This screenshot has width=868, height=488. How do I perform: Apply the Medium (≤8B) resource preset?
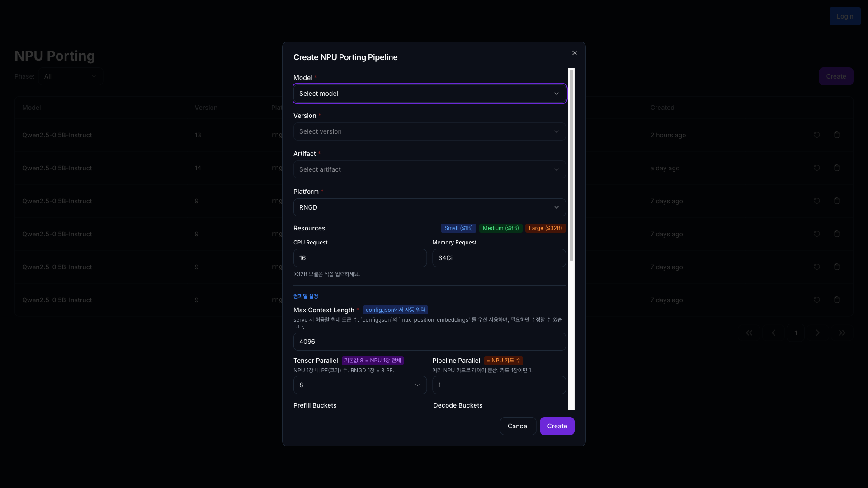pos(500,228)
